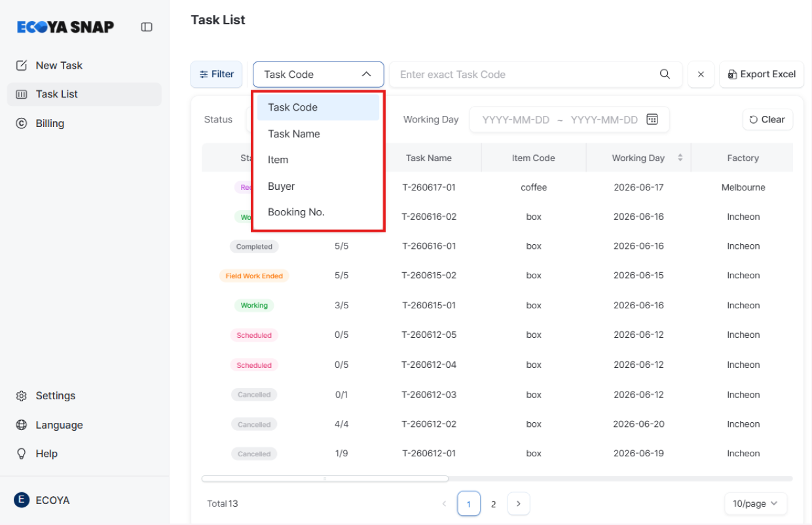
Task: Click task T-260612-04
Action: click(429, 365)
